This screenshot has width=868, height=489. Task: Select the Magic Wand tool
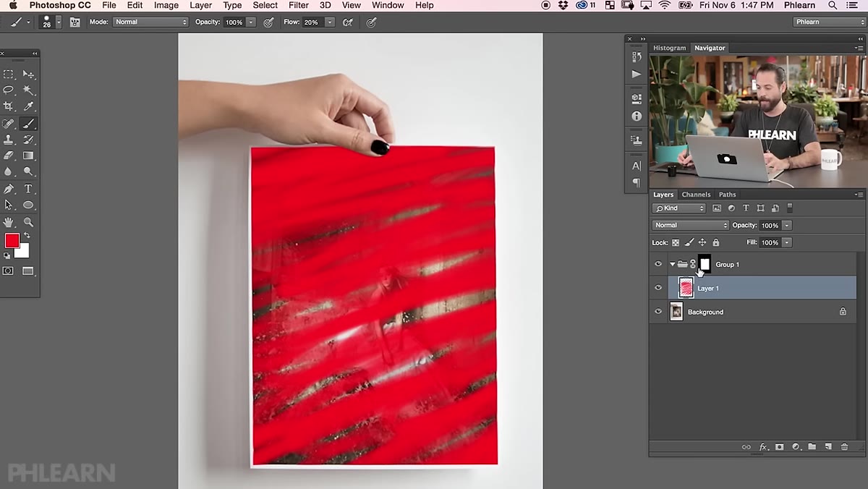coord(28,90)
